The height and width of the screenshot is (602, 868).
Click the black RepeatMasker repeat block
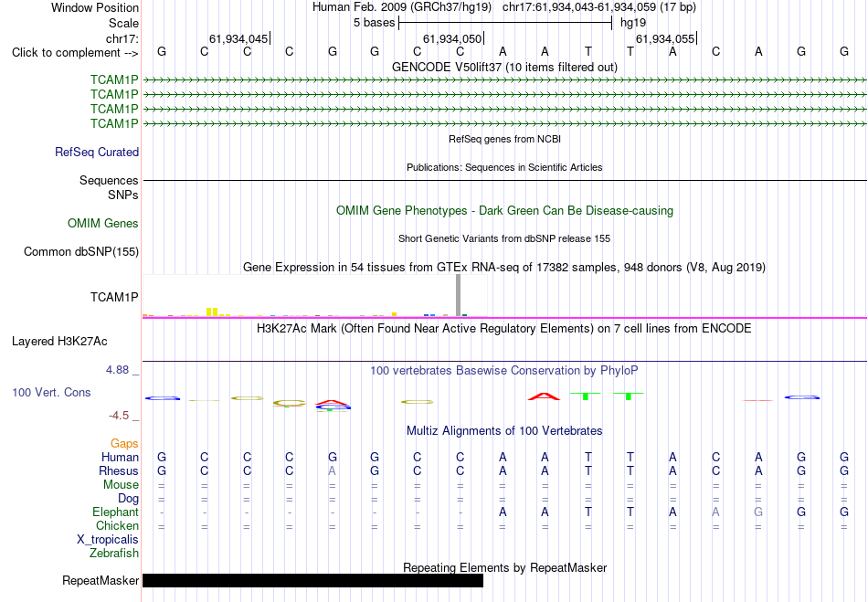click(312, 580)
